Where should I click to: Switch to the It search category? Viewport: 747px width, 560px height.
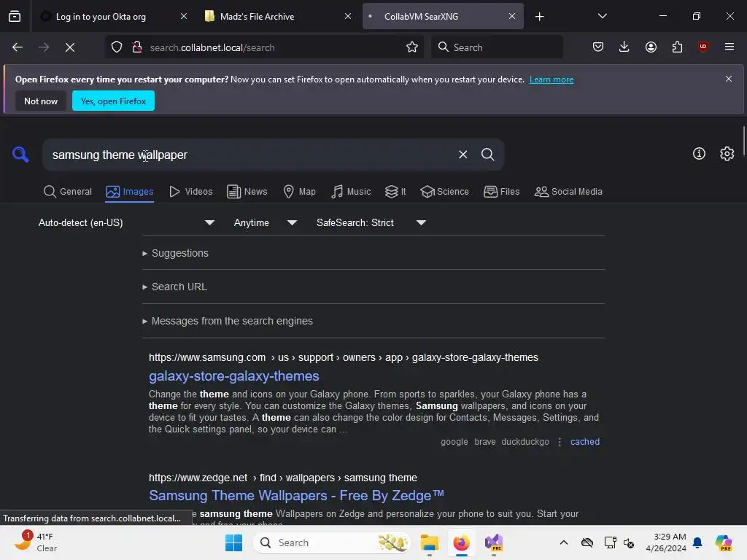395,192
